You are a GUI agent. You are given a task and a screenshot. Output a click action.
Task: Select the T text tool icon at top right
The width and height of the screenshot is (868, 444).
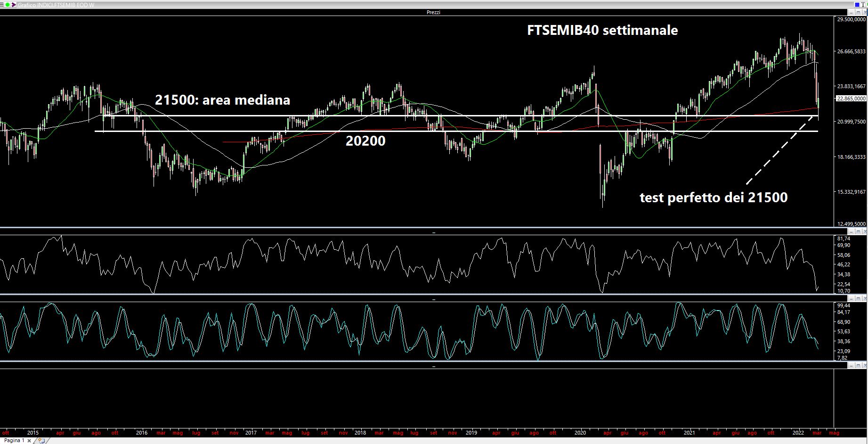[863, 5]
